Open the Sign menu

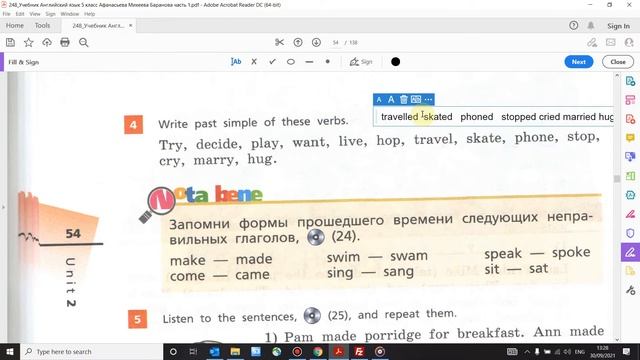50,14
